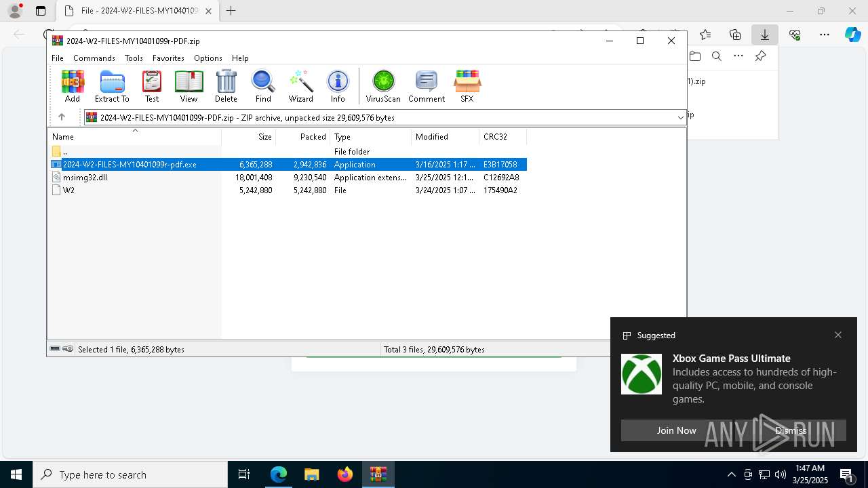The height and width of the screenshot is (488, 868).
Task: Open Edge Favorites star icon
Action: tap(705, 35)
